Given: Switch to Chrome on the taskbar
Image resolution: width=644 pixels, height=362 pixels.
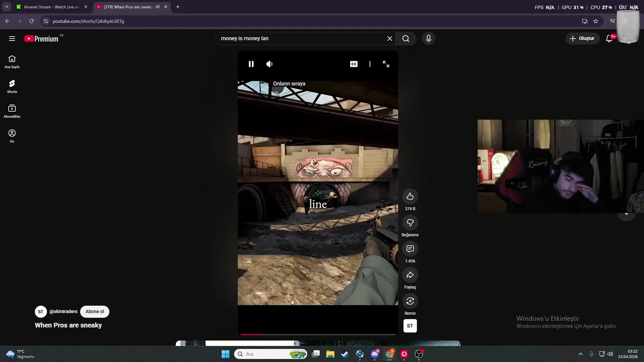Looking at the screenshot, I should [x=389, y=354].
